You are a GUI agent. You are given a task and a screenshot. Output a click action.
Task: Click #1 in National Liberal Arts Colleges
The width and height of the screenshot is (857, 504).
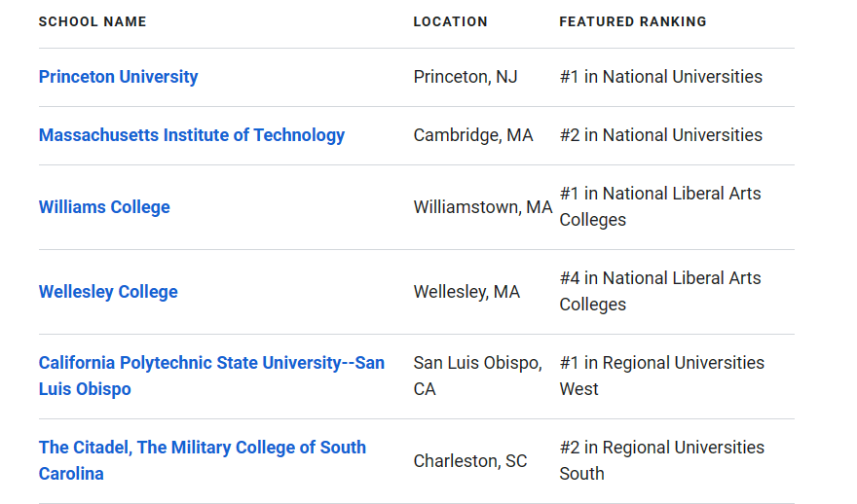click(660, 206)
